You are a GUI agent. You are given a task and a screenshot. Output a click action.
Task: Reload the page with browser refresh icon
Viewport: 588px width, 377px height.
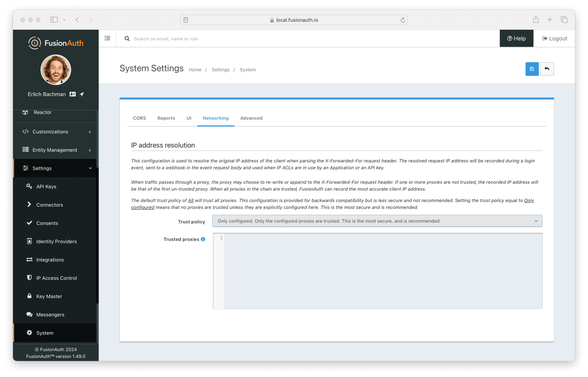click(403, 20)
